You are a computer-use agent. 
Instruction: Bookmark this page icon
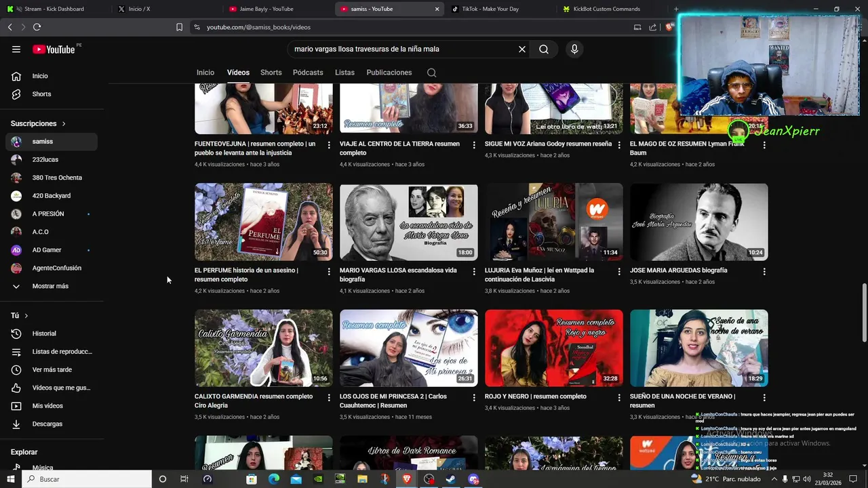[179, 27]
